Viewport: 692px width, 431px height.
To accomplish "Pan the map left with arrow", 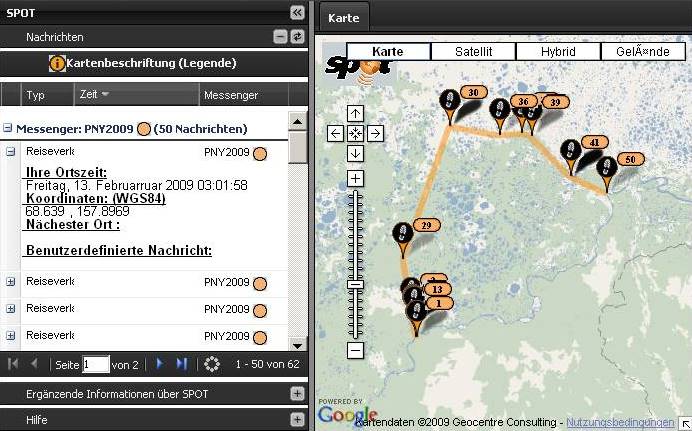I will click(x=336, y=133).
